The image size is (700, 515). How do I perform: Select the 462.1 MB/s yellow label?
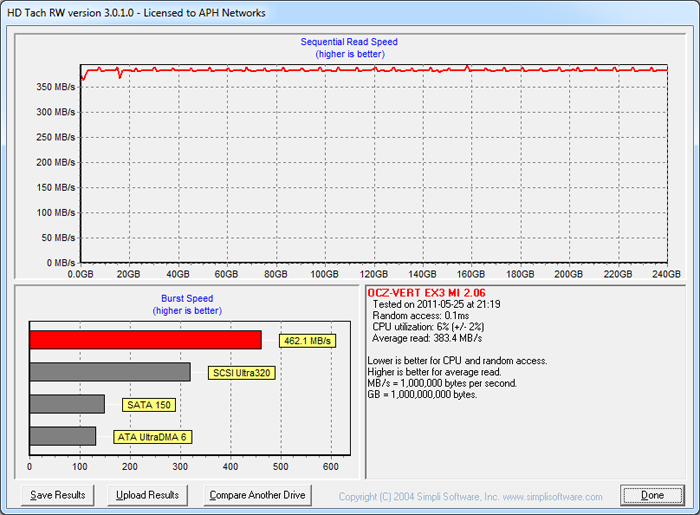coord(307,341)
